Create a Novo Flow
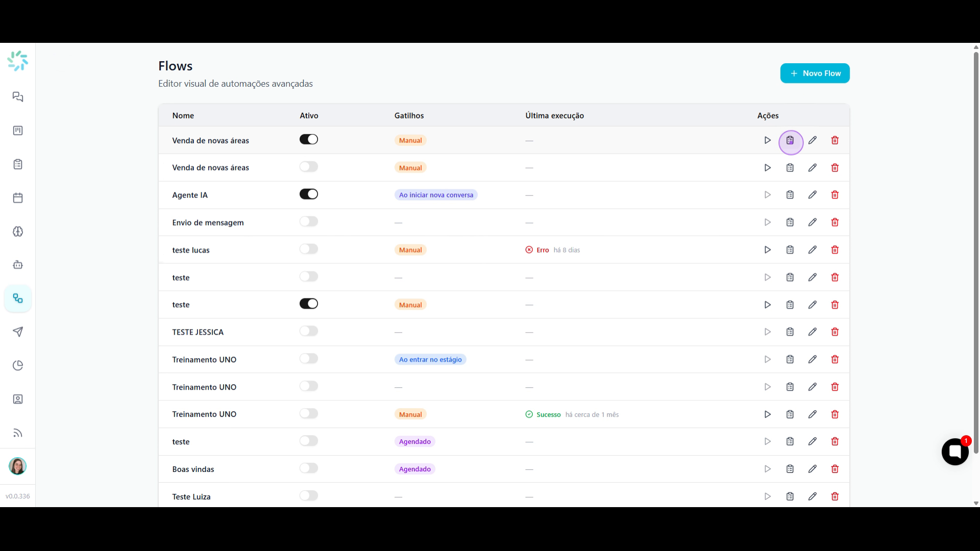 tap(815, 73)
